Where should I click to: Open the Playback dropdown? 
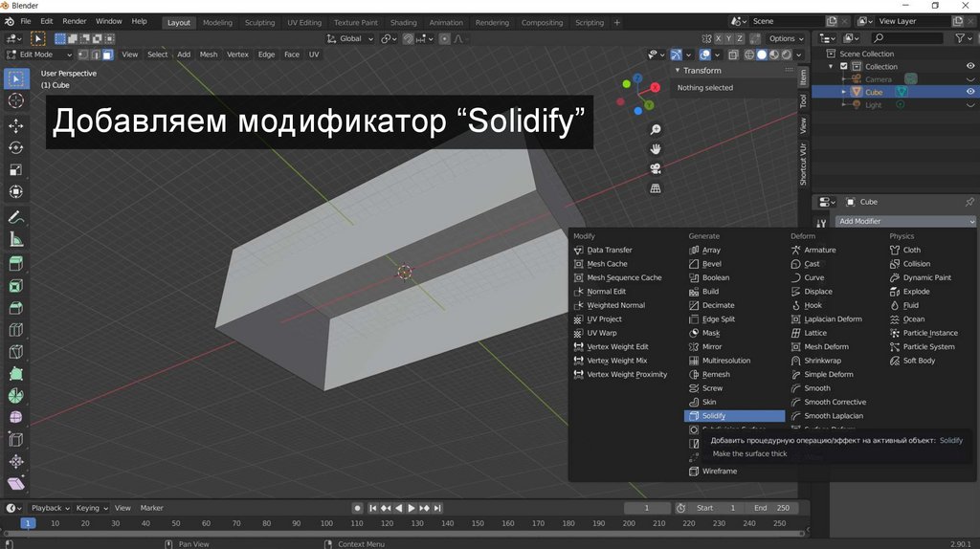50,509
